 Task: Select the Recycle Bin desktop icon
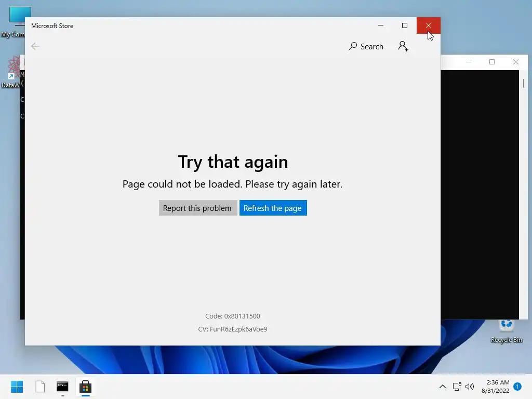tap(506, 331)
